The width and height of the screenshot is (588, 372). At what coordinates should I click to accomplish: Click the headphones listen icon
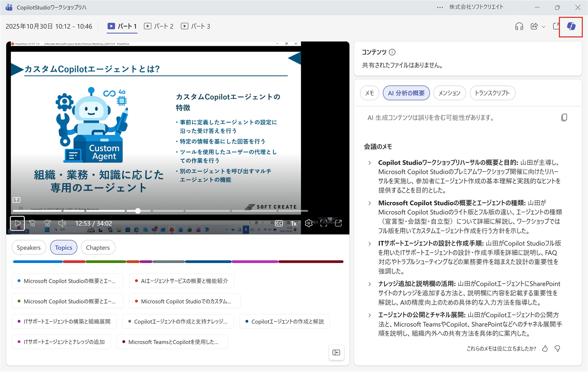point(519,26)
